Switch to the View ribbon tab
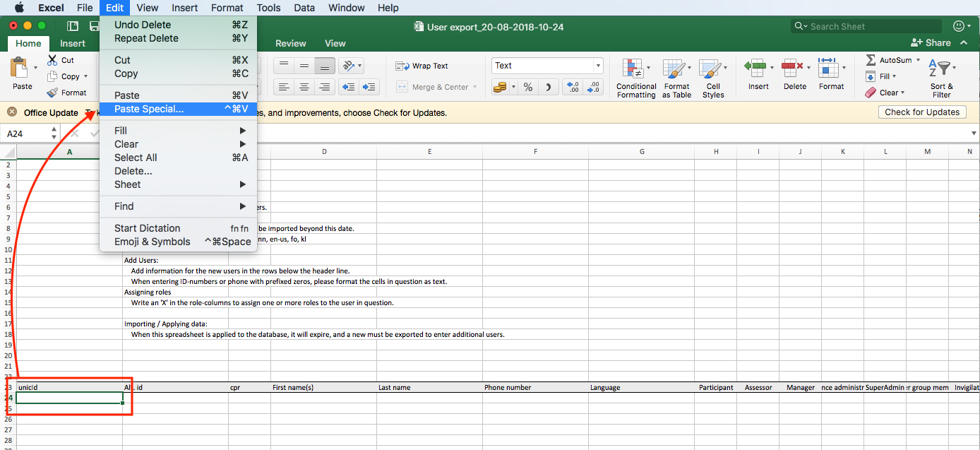This screenshot has width=980, height=450. click(x=335, y=43)
